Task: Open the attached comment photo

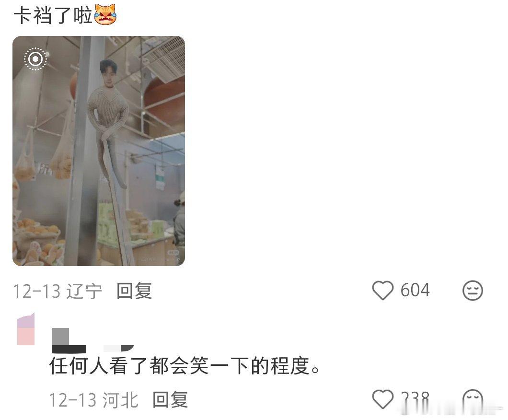Action: (x=99, y=151)
